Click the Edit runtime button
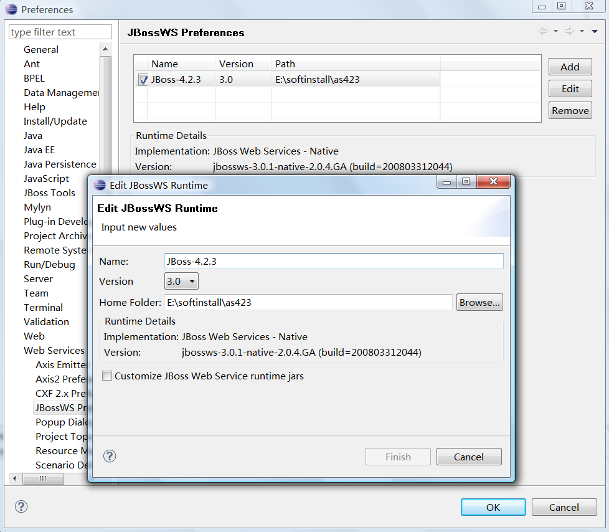This screenshot has height=532, width=609. tap(570, 89)
